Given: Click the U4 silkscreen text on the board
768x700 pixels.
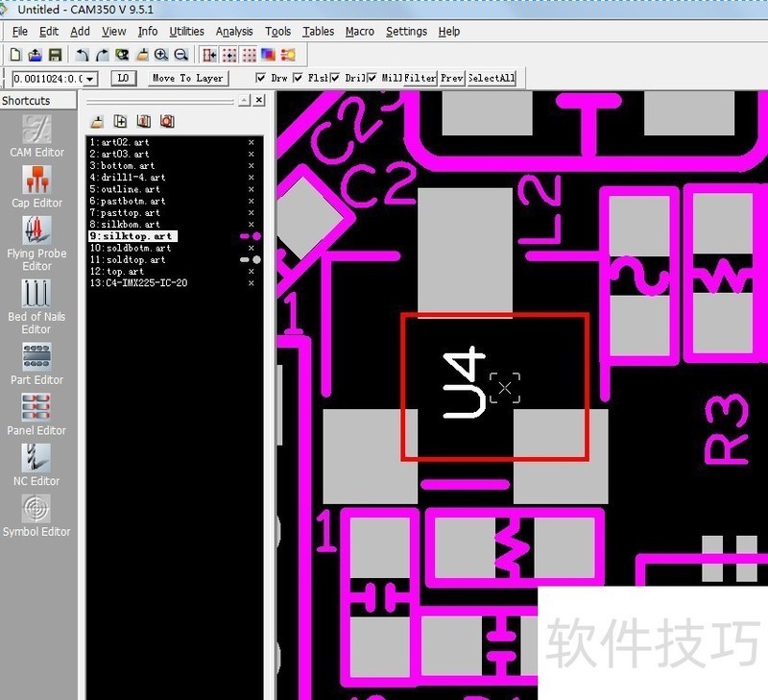Looking at the screenshot, I should click(464, 382).
